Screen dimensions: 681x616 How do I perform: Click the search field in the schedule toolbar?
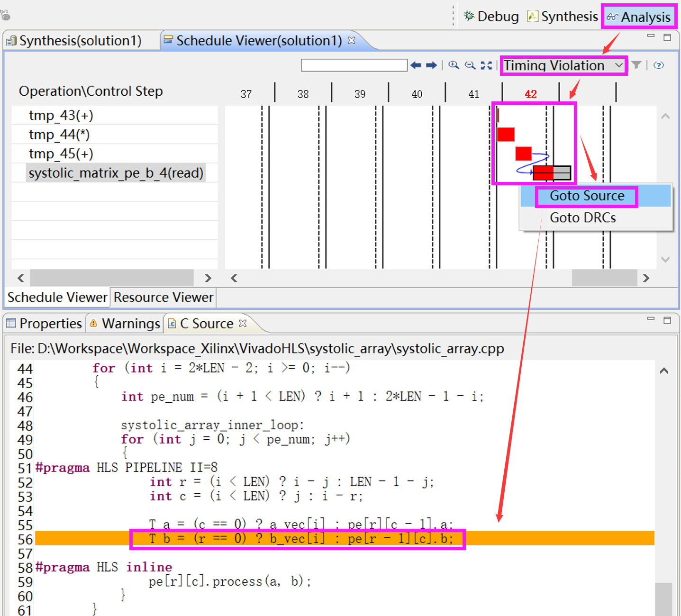[354, 65]
